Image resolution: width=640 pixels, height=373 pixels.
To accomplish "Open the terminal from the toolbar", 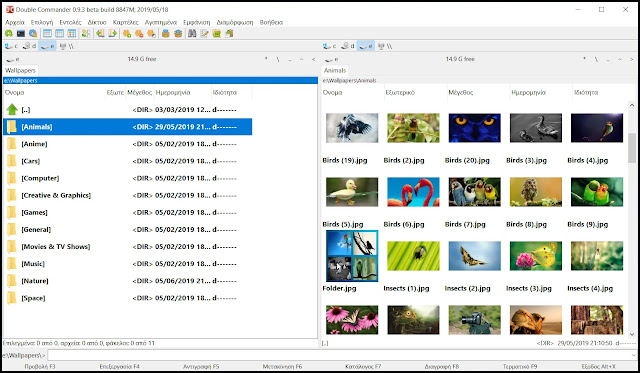I will pos(21,33).
